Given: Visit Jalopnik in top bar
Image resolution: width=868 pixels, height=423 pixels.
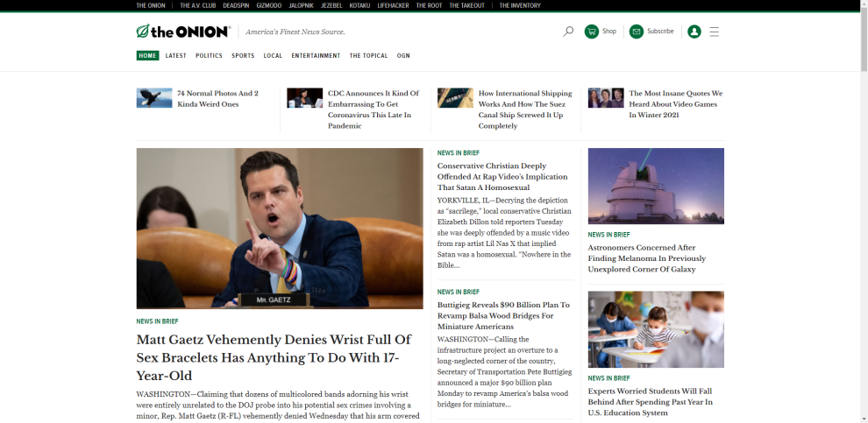Looking at the screenshot, I should tap(301, 5).
